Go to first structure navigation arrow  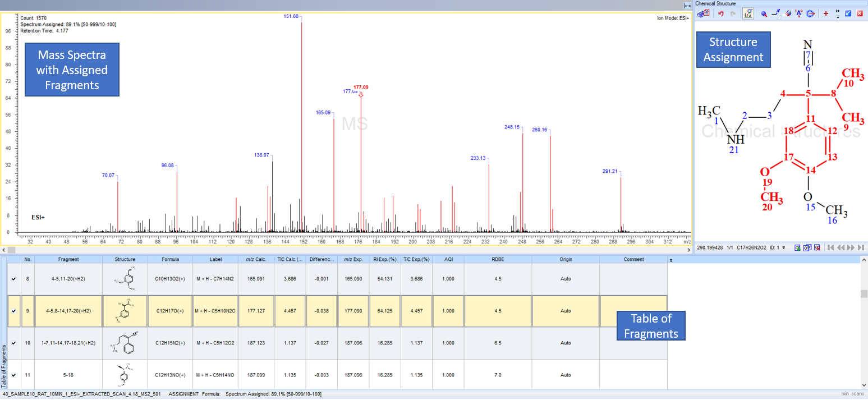[831, 247]
